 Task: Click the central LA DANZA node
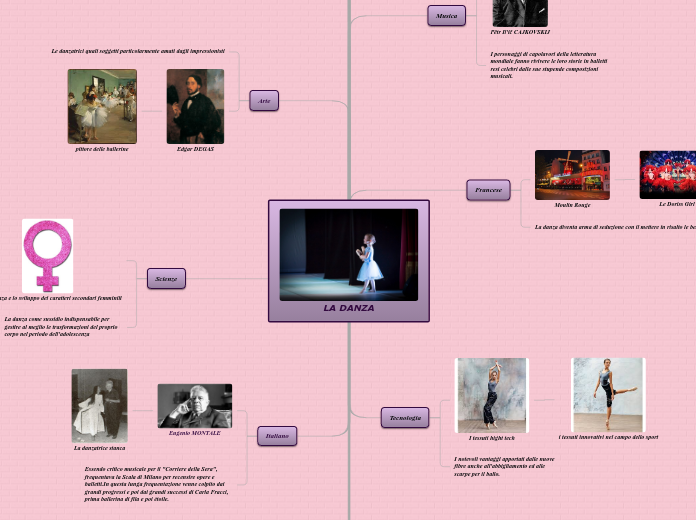click(x=349, y=261)
